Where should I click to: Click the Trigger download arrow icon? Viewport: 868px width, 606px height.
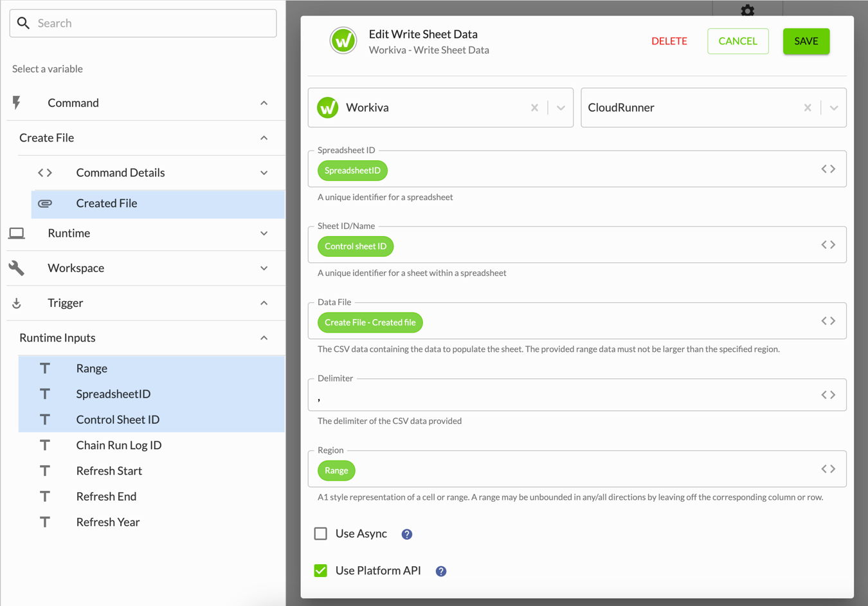coord(17,303)
